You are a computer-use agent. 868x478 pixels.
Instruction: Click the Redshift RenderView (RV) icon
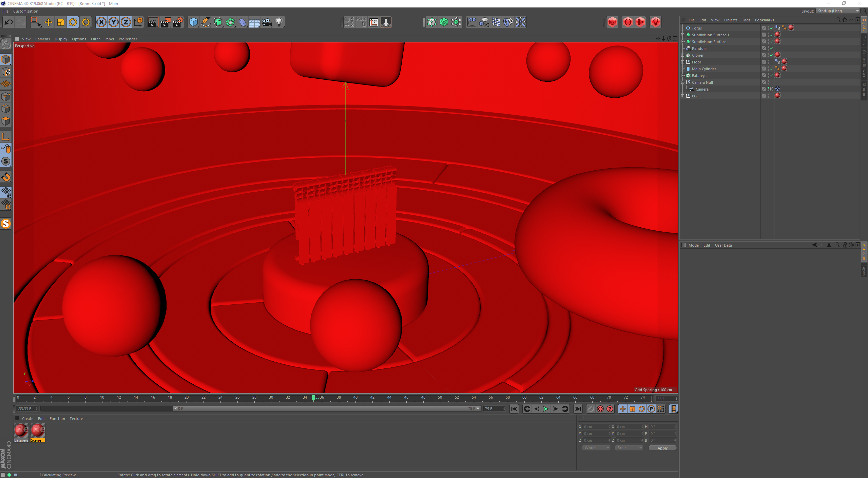pos(612,22)
